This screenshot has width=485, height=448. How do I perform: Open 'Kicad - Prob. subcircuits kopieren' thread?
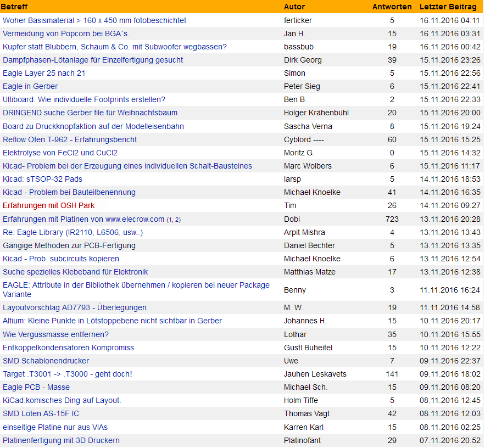click(x=60, y=259)
